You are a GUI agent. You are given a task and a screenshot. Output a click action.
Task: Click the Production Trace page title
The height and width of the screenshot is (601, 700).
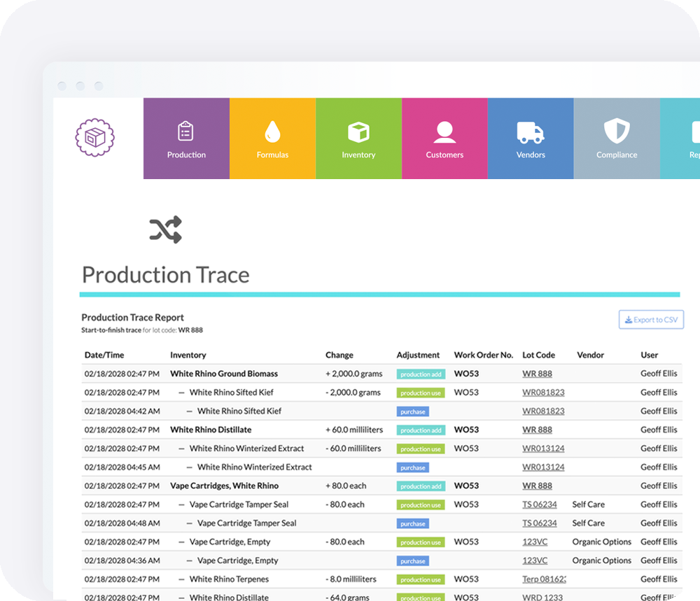[166, 275]
